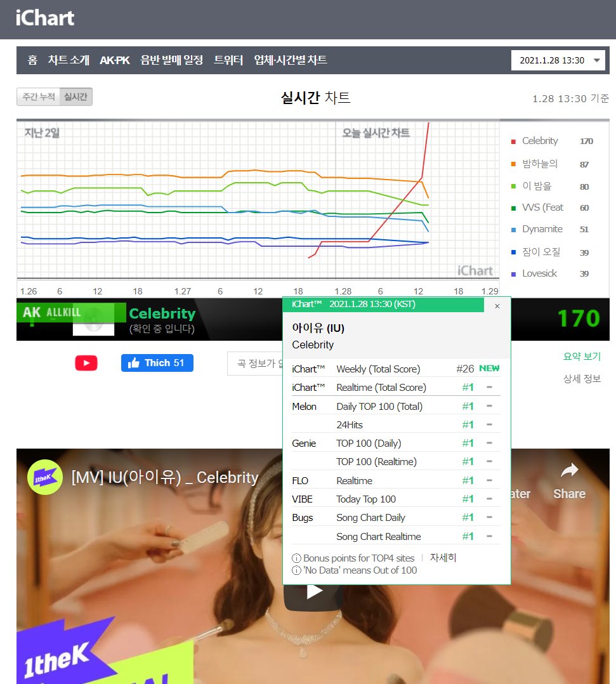616x684 pixels.
Task: Click the iChart logo in the header
Action: (45, 18)
